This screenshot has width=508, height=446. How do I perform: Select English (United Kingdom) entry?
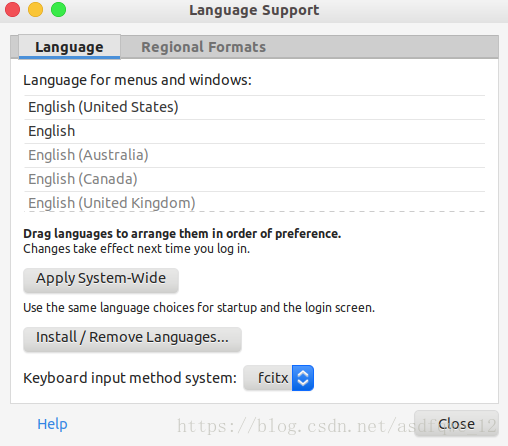click(254, 202)
